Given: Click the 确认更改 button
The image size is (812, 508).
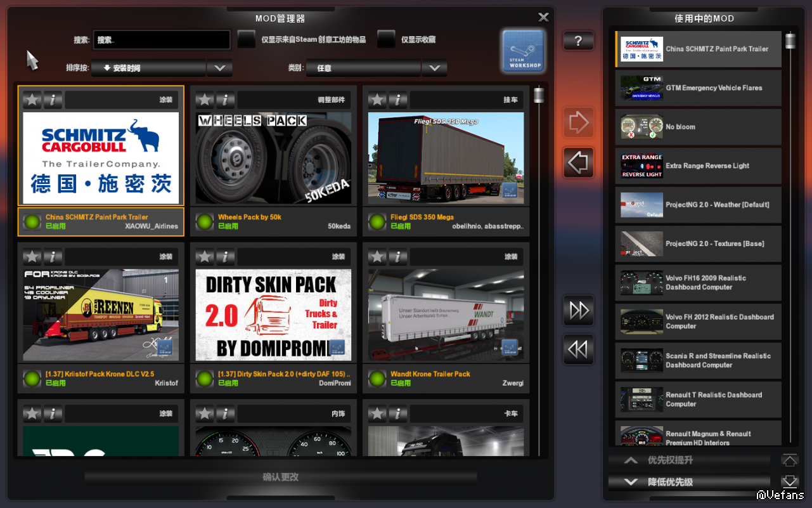Looking at the screenshot, I should (x=281, y=477).
